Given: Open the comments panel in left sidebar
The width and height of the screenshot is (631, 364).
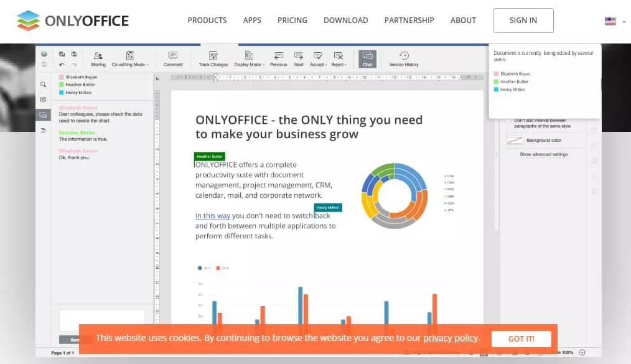Looking at the screenshot, I should (43, 100).
